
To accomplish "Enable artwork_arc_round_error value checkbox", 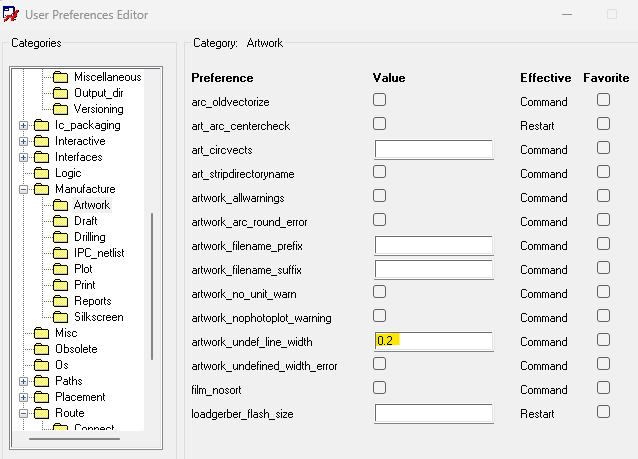I will (x=379, y=220).
